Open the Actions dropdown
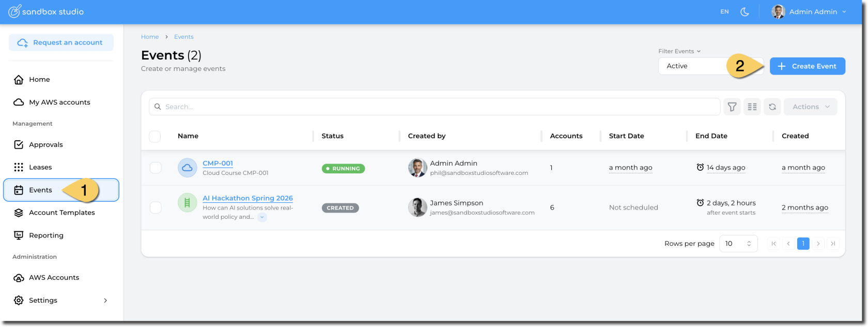This screenshot has height=327, width=868. click(x=810, y=107)
